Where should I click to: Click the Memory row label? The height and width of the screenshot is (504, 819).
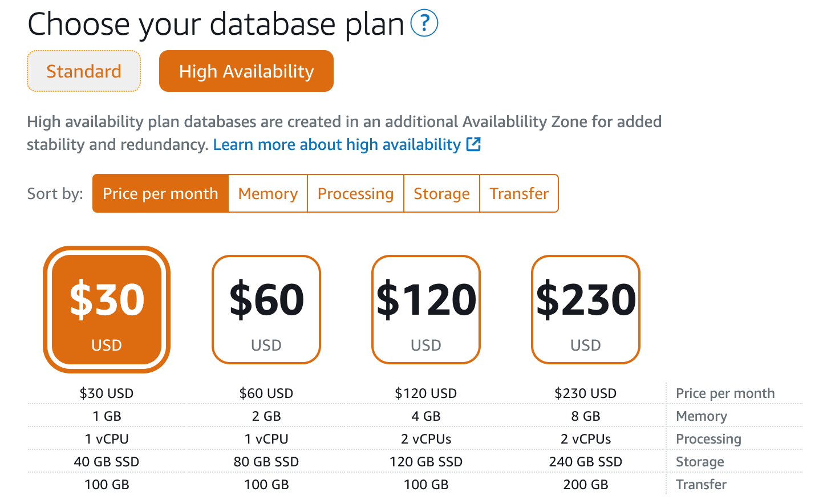click(x=701, y=416)
